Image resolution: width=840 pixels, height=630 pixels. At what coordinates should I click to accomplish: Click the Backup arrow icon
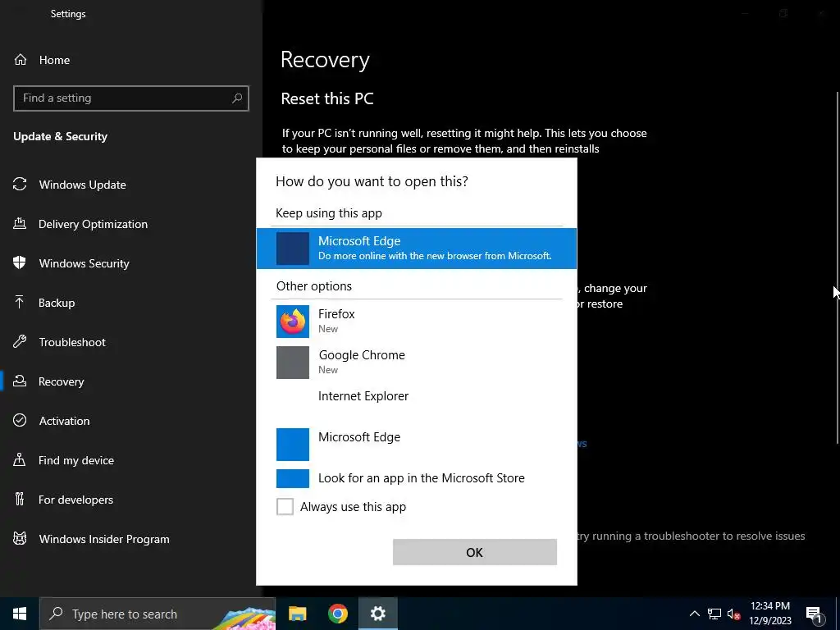tap(20, 302)
